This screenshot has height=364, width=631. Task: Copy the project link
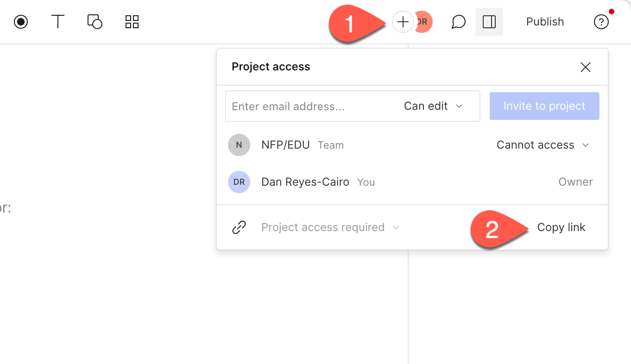pyautogui.click(x=561, y=227)
